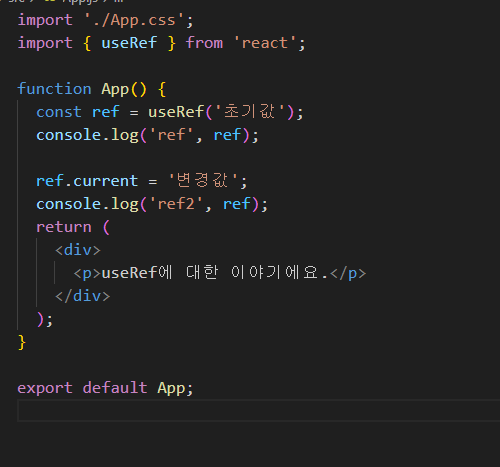The width and height of the screenshot is (500, 467).
Task: Click 'App' in the export default line
Action: point(171,388)
